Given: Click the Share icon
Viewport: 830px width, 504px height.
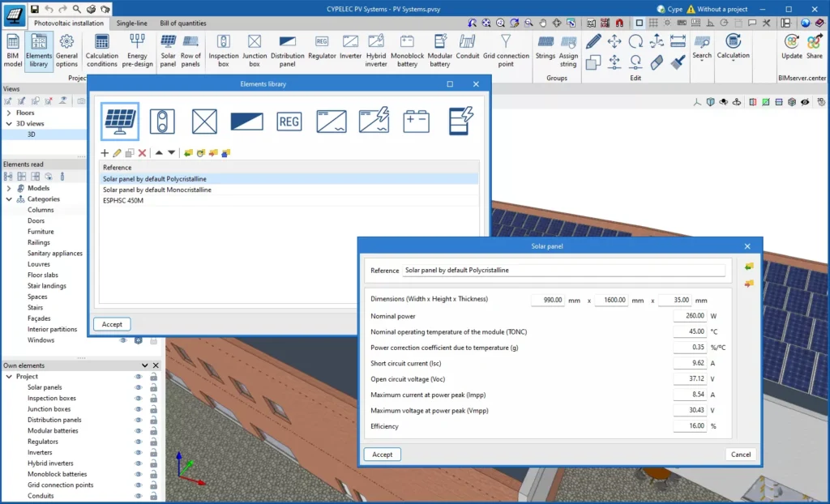Looking at the screenshot, I should coord(815,46).
